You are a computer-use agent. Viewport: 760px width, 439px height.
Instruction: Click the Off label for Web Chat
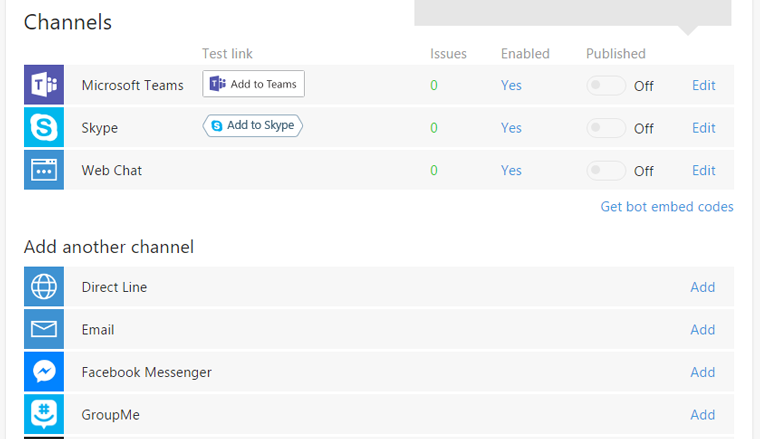pos(644,171)
